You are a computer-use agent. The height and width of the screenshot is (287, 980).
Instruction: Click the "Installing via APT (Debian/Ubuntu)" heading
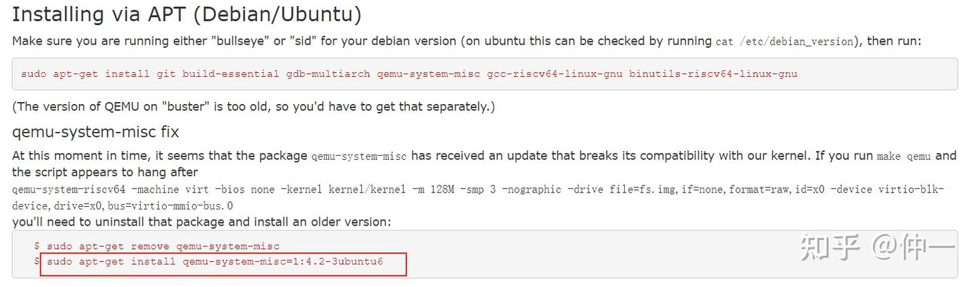click(x=187, y=14)
